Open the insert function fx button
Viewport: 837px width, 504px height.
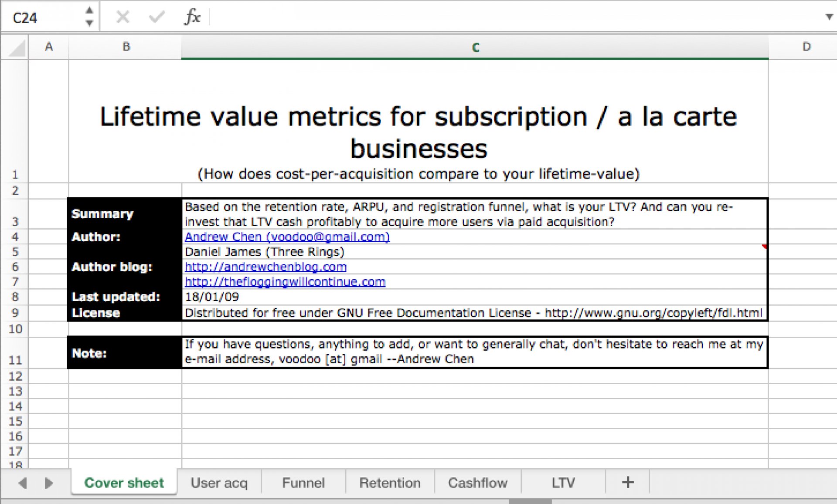coord(192,17)
